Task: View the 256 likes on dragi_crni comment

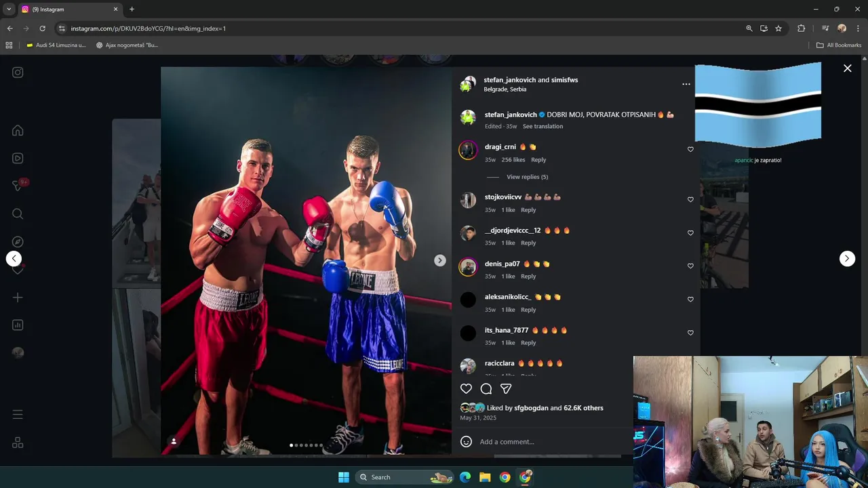Action: click(x=513, y=160)
